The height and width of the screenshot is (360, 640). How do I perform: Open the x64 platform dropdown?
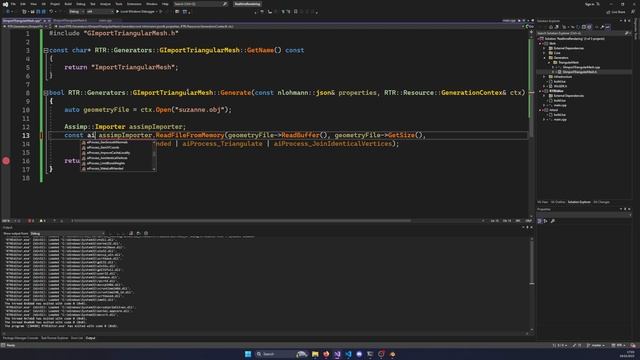coord(99,11)
